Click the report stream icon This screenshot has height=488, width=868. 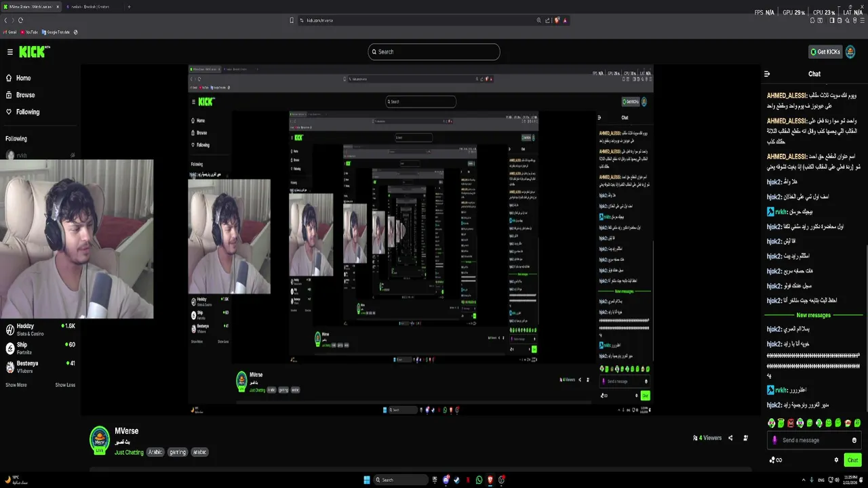point(746,438)
